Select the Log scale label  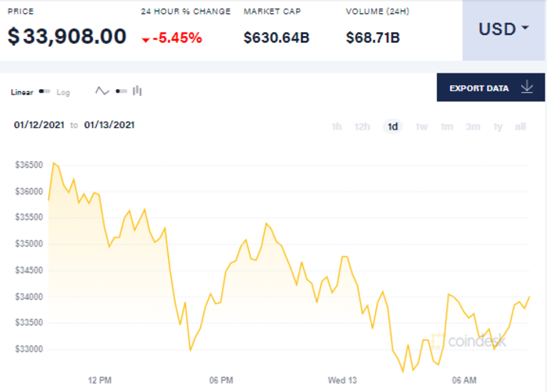(x=63, y=92)
